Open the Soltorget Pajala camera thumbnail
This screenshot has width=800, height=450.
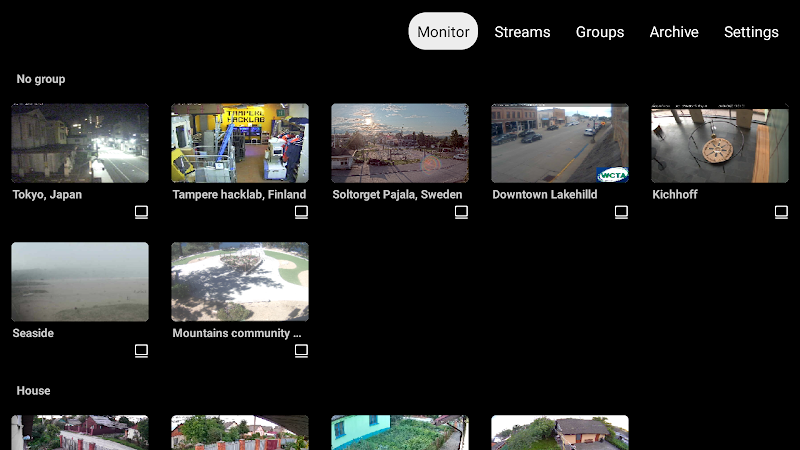(400, 143)
